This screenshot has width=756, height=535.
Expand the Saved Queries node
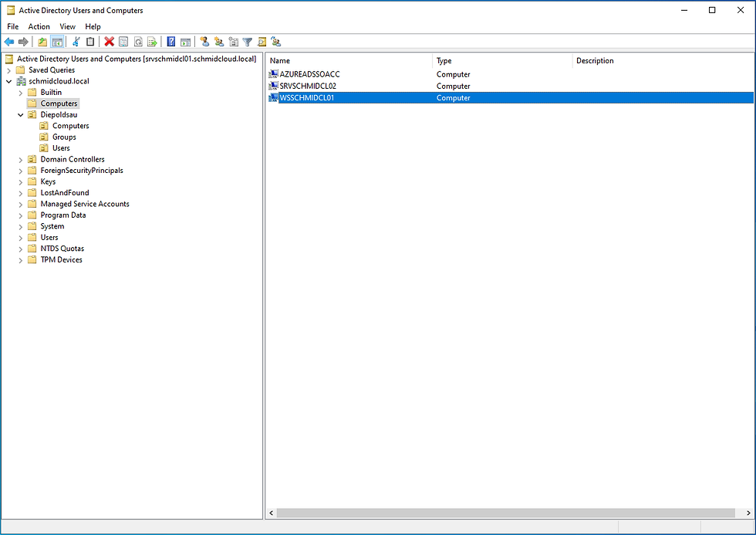pos(8,70)
